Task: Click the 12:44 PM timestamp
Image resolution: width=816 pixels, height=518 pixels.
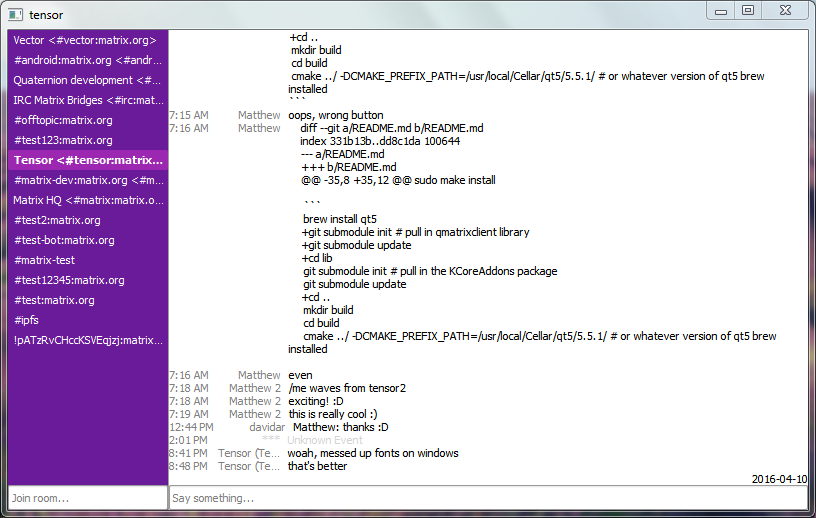Action: click(x=191, y=427)
